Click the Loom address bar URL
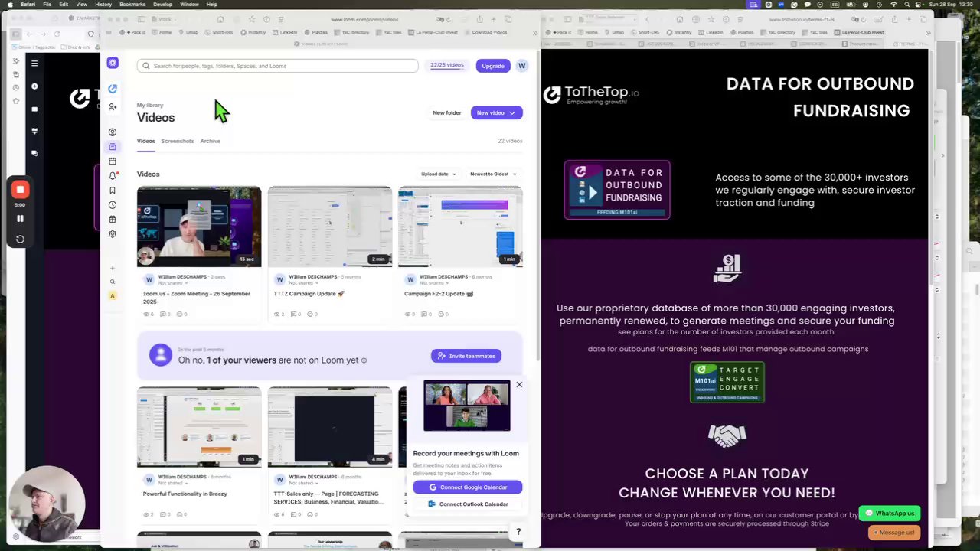 click(x=364, y=19)
